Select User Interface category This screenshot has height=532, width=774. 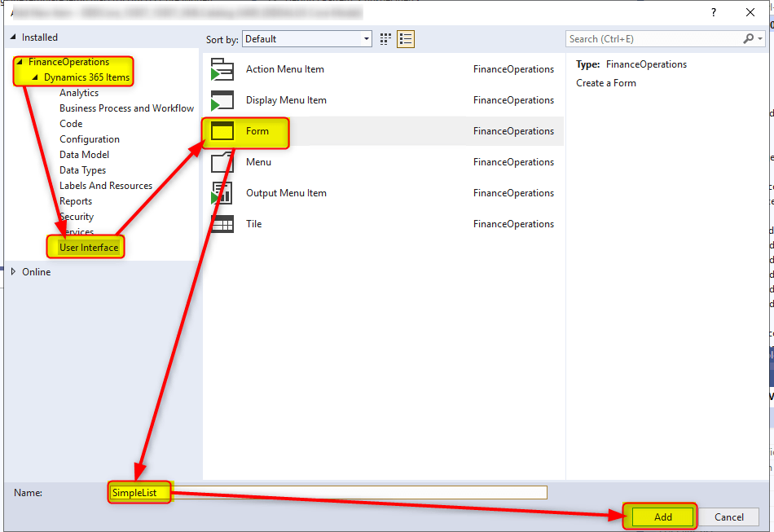pos(89,248)
